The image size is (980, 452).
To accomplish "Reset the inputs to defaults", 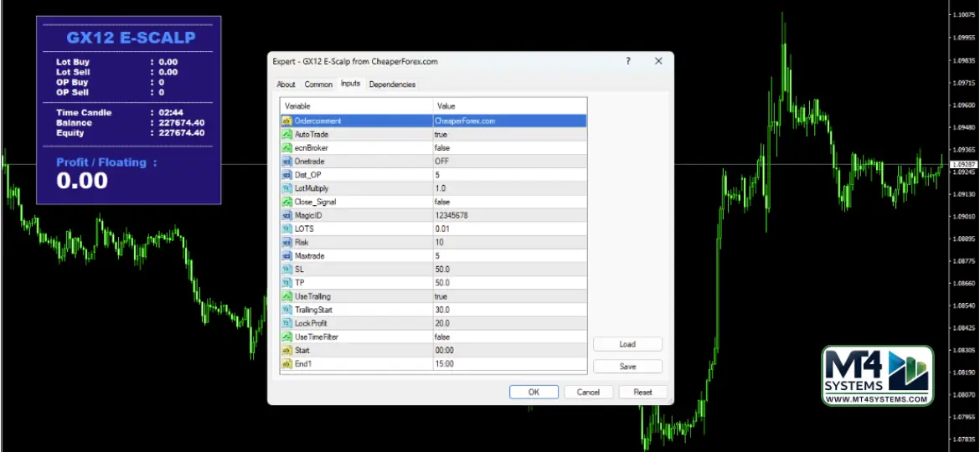I will (642, 392).
